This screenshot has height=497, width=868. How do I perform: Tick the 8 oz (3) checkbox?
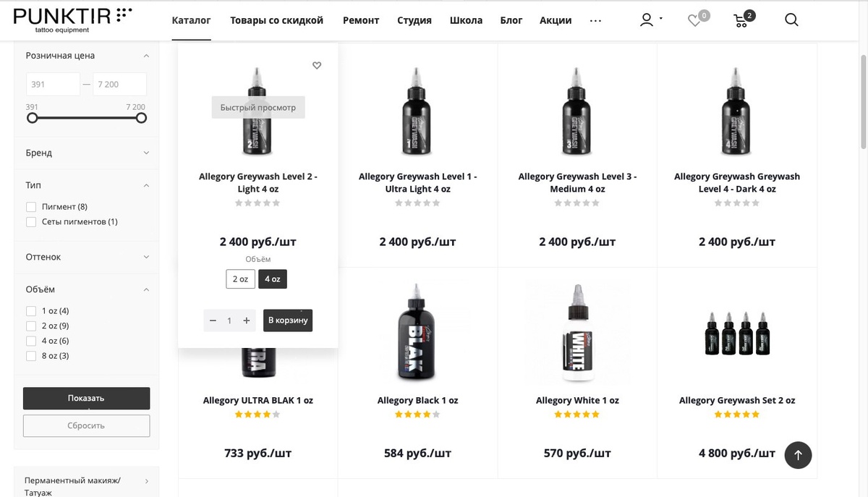pyautogui.click(x=31, y=356)
